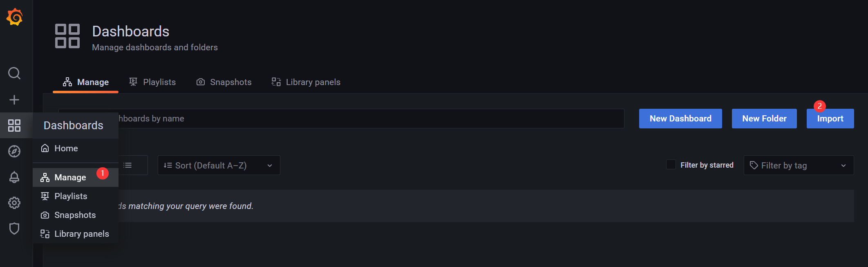Image resolution: width=868 pixels, height=267 pixels.
Task: Switch to the Playlists tab
Action: 152,82
